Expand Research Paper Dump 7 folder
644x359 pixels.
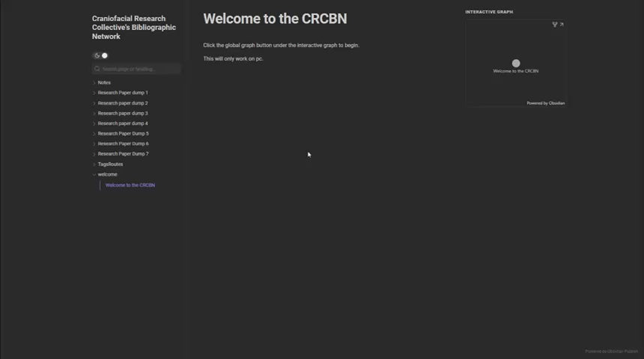[123, 153]
